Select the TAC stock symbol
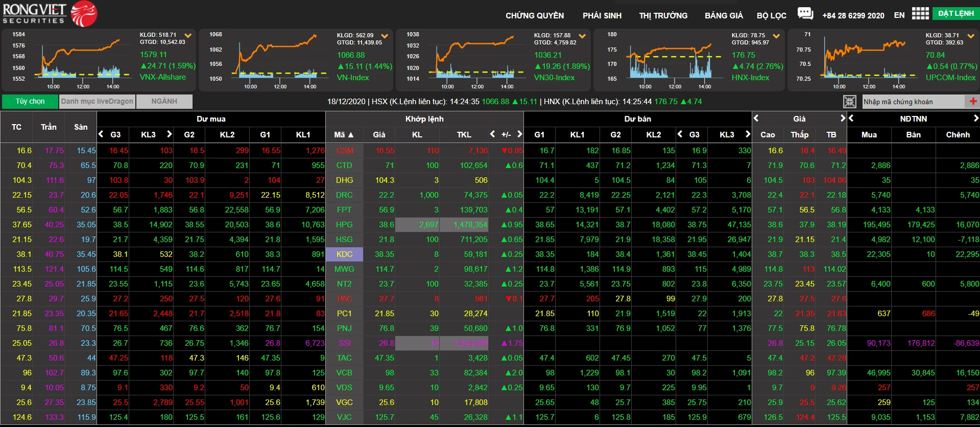Viewport: 980px width, 427px height. [x=344, y=358]
